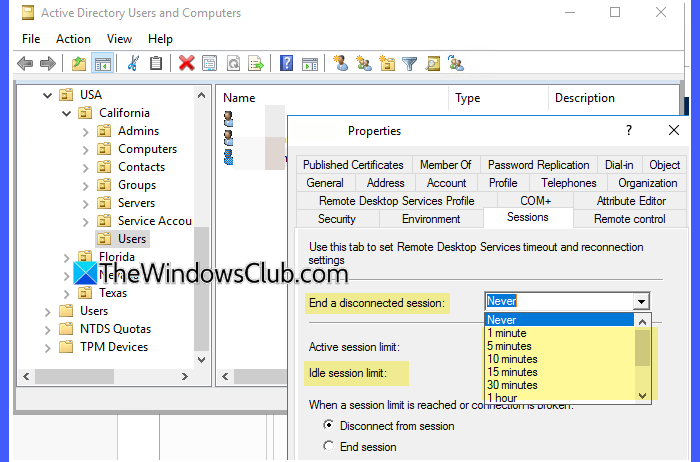Switch to the Account tab
The image size is (700, 462).
(446, 183)
